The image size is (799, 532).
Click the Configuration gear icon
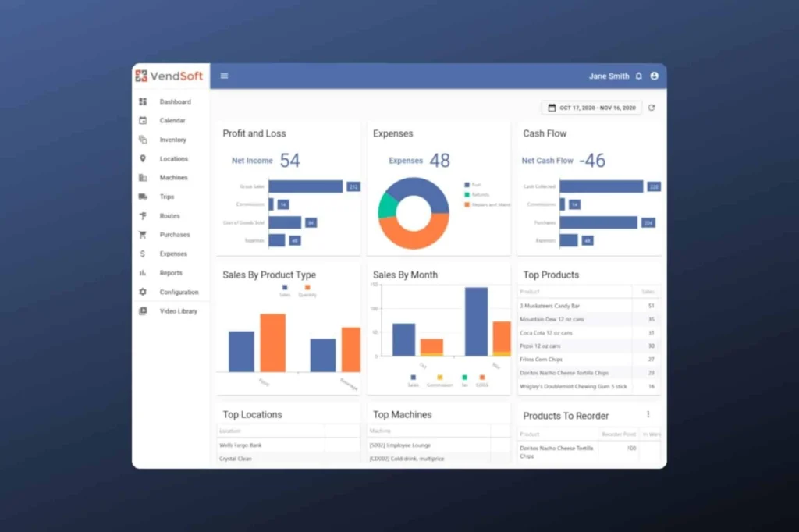coord(143,292)
